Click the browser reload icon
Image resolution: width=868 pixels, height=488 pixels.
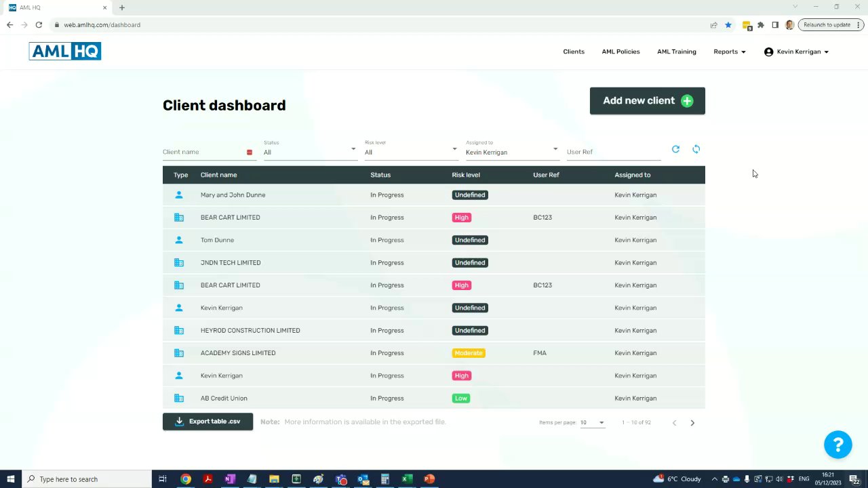click(x=39, y=25)
